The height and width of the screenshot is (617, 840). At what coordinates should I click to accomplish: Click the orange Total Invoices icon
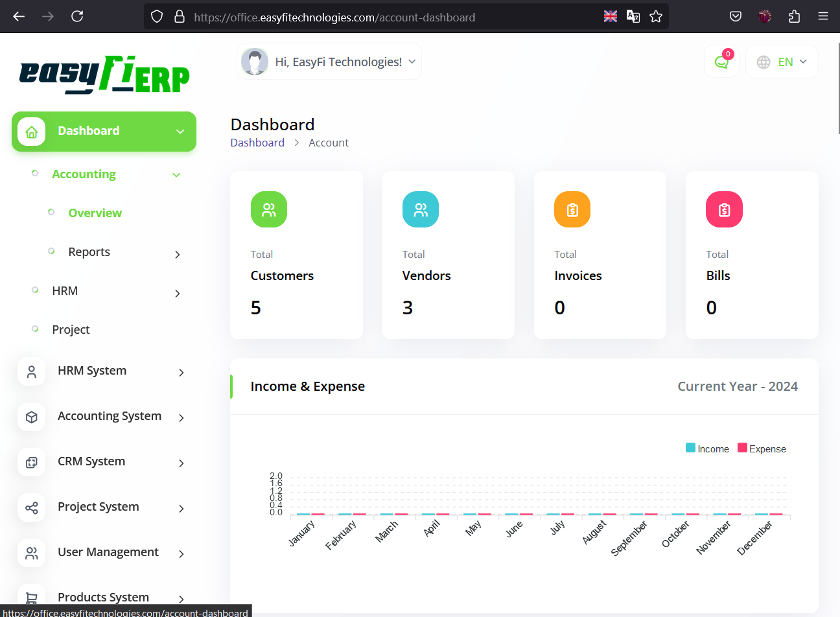pos(572,209)
